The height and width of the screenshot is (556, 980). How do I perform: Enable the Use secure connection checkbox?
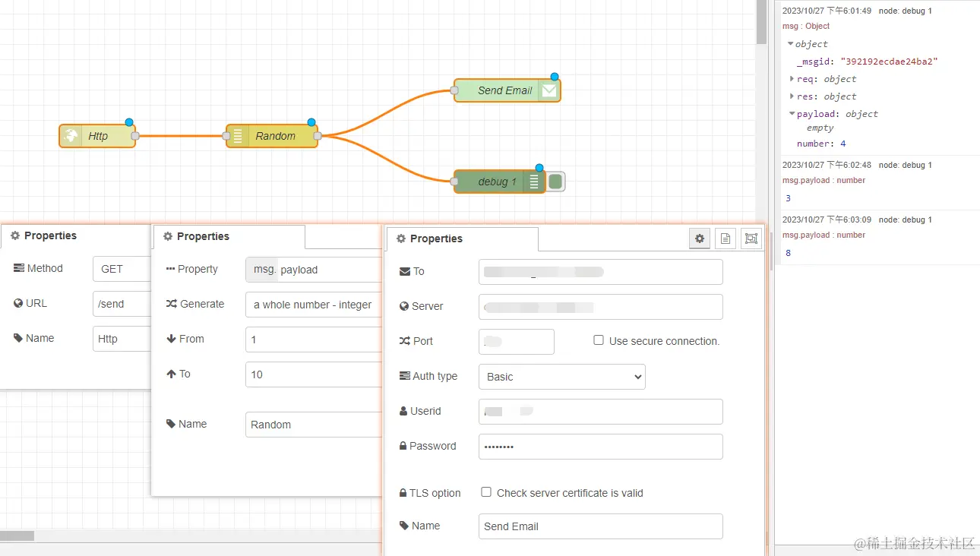[599, 340]
